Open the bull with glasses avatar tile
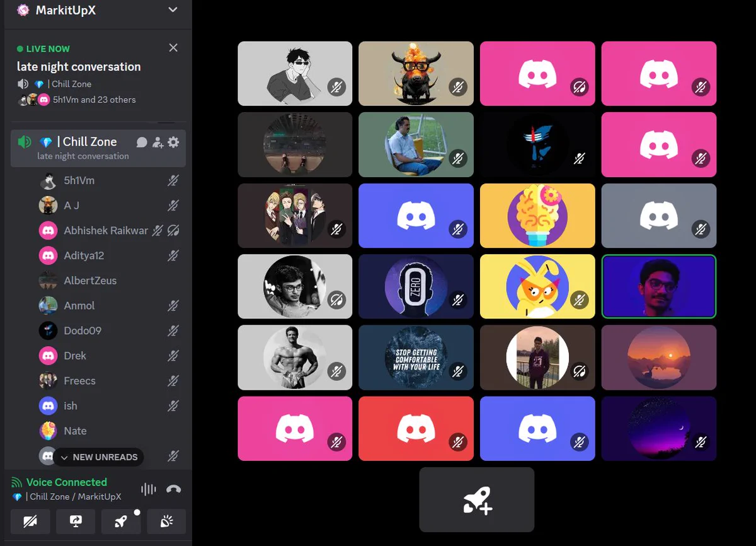 coord(416,73)
